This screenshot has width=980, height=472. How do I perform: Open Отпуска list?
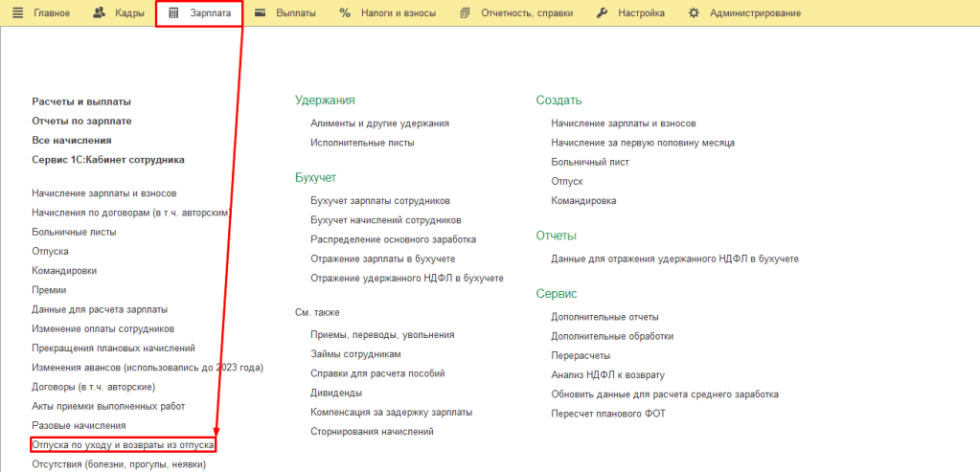[x=50, y=252]
